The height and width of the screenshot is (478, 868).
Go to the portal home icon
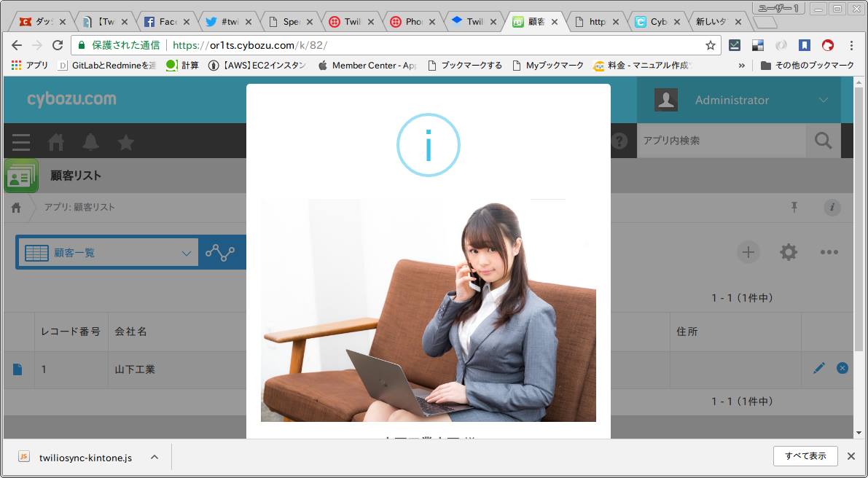(x=56, y=142)
